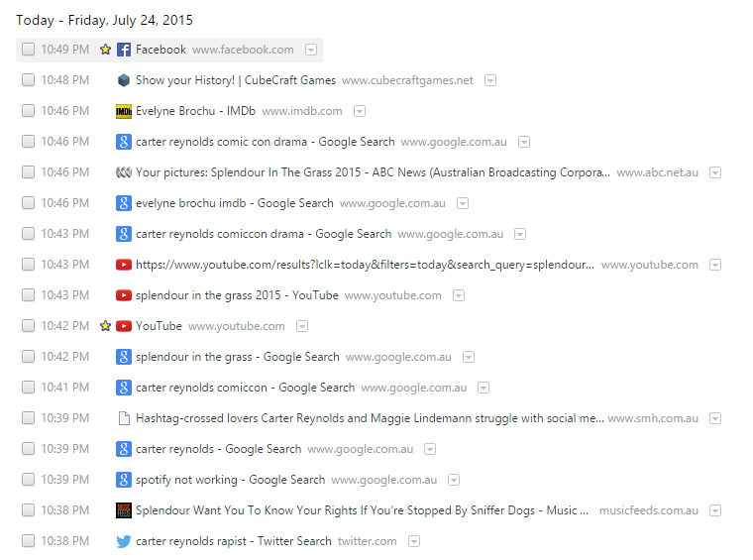Open the dropdown arrow after www.facebook.com
This screenshot has height=560, width=753.
point(311,50)
